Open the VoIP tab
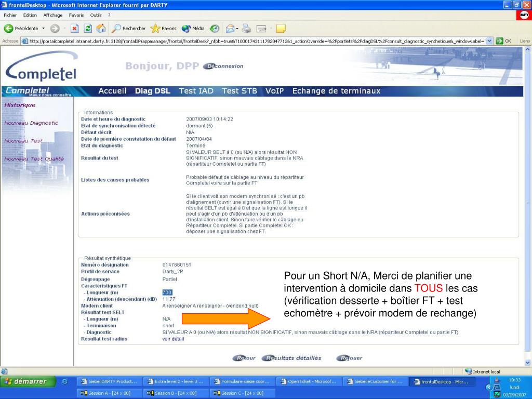 point(274,91)
